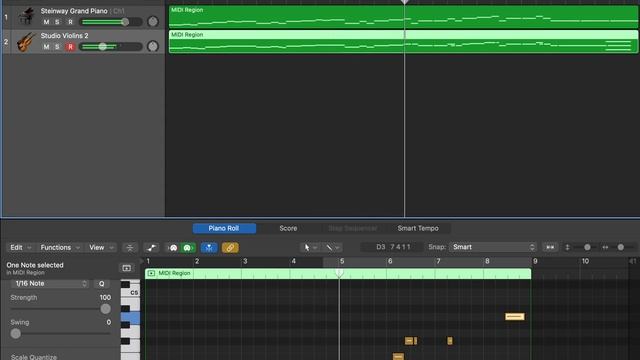Select the highlighted note near bar 8
Image resolution: width=640 pixels, height=360 pixels.
click(515, 316)
